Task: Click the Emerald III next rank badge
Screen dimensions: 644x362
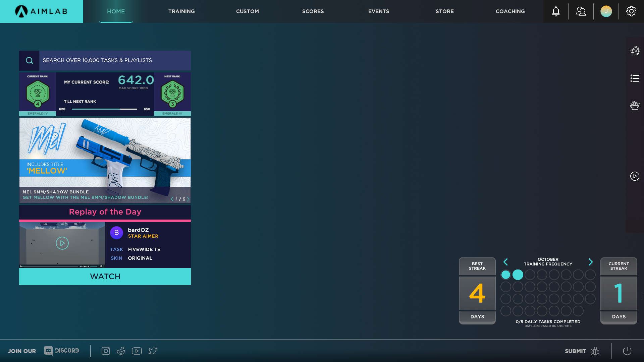Action: pos(172,94)
